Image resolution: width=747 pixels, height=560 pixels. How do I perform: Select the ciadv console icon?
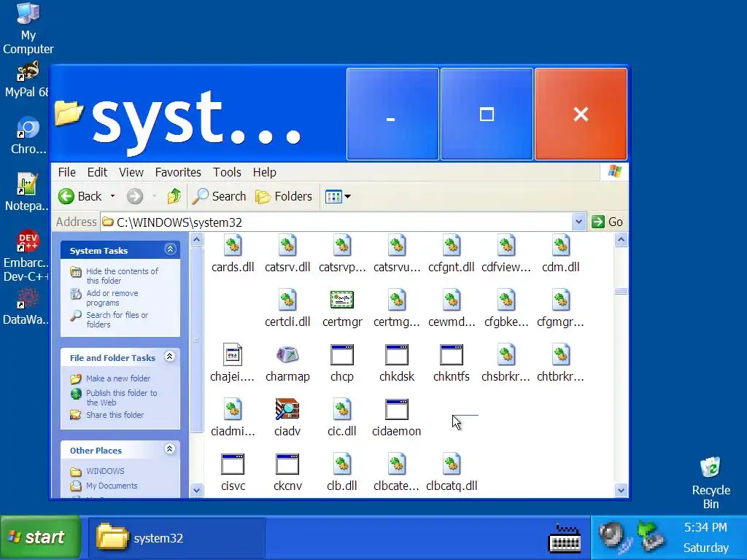point(287,410)
